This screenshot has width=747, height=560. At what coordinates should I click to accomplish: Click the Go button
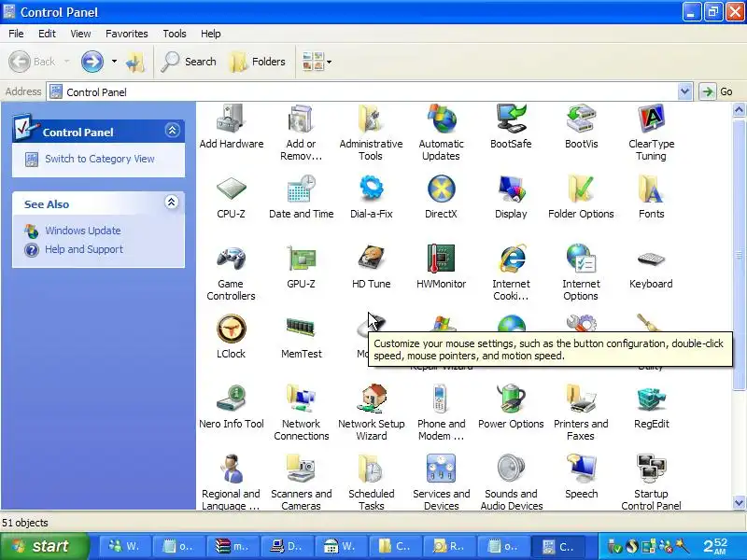pos(716,91)
